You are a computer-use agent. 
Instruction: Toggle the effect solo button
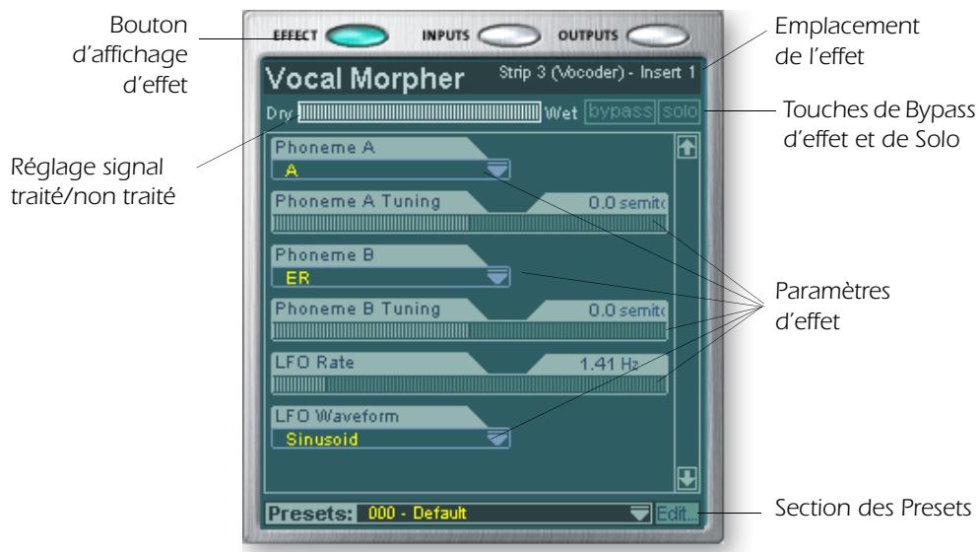click(x=678, y=111)
